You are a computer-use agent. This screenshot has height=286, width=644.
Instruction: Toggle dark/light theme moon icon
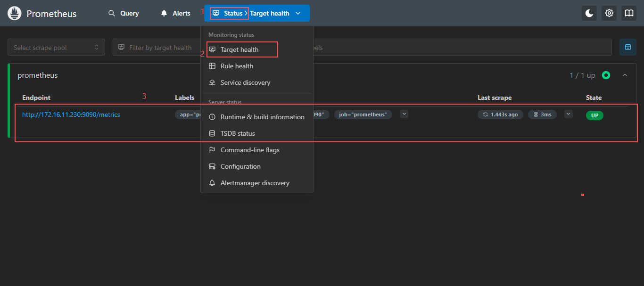pyautogui.click(x=589, y=13)
